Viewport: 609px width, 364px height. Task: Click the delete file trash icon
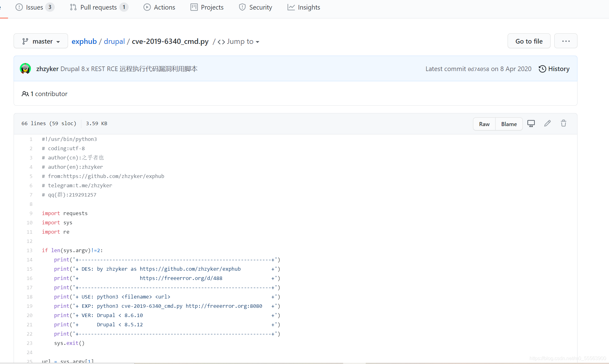(563, 123)
